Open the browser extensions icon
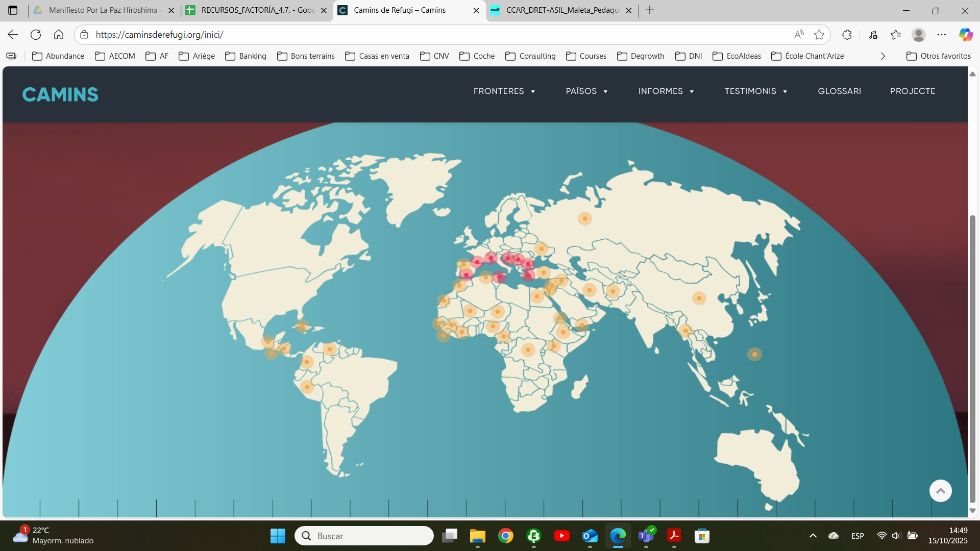This screenshot has width=980, height=551. point(847,35)
